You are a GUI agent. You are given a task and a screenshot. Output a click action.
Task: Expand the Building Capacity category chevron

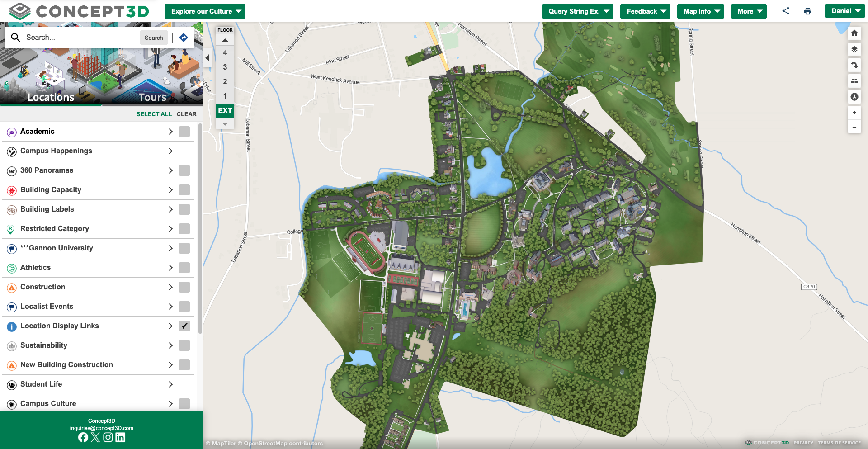(x=170, y=190)
